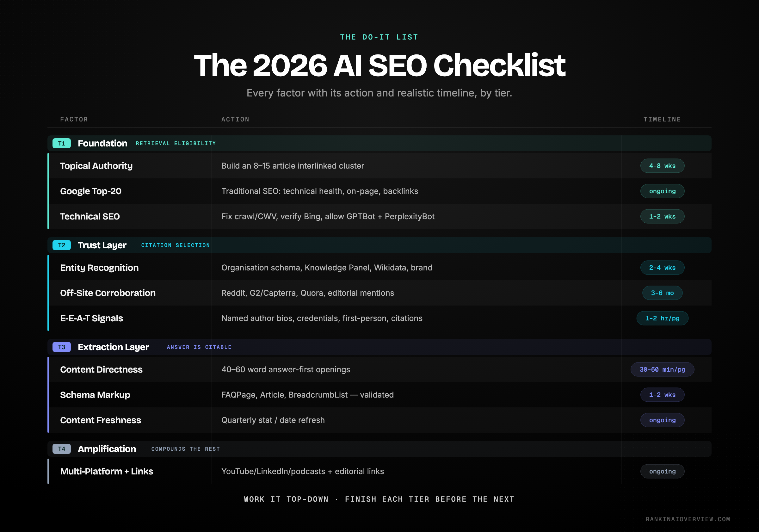Click Google Top-20 'ongoing' pill
759x532 pixels.
(x=662, y=191)
